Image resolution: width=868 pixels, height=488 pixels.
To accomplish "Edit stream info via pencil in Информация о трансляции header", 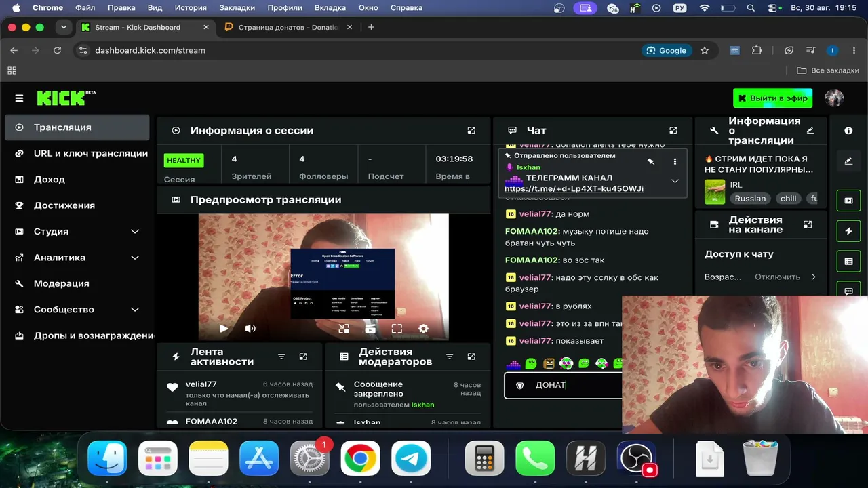I will coord(810,130).
